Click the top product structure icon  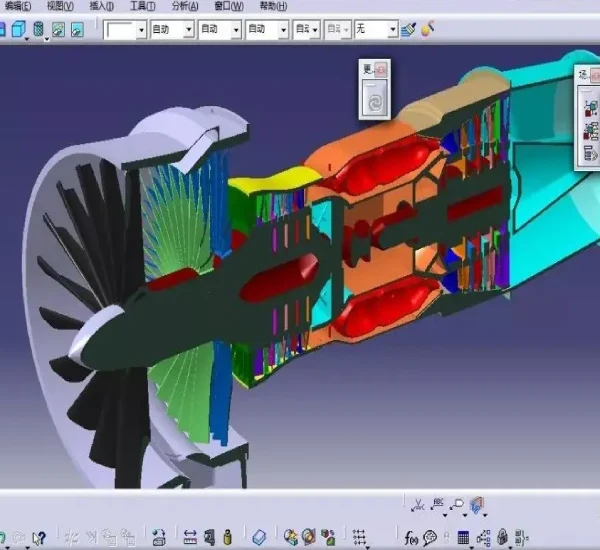592,108
